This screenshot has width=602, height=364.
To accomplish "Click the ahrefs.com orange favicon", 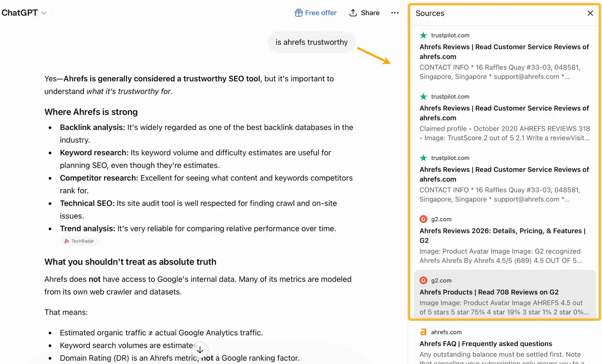I will click(423, 332).
